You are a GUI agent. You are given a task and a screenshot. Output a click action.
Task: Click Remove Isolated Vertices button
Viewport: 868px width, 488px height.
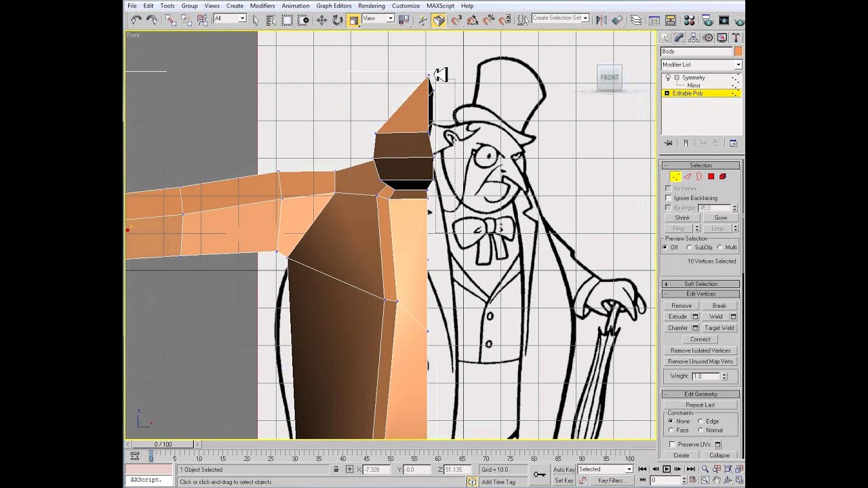point(701,350)
